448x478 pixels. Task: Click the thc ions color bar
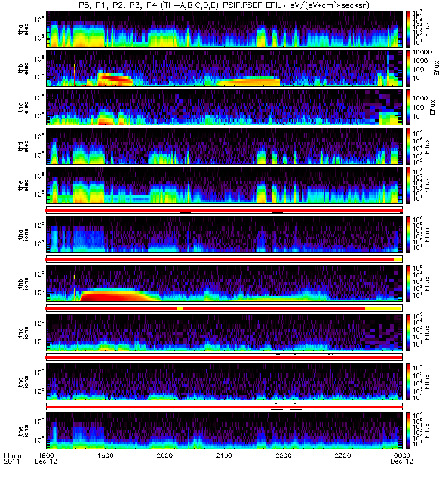(408, 333)
